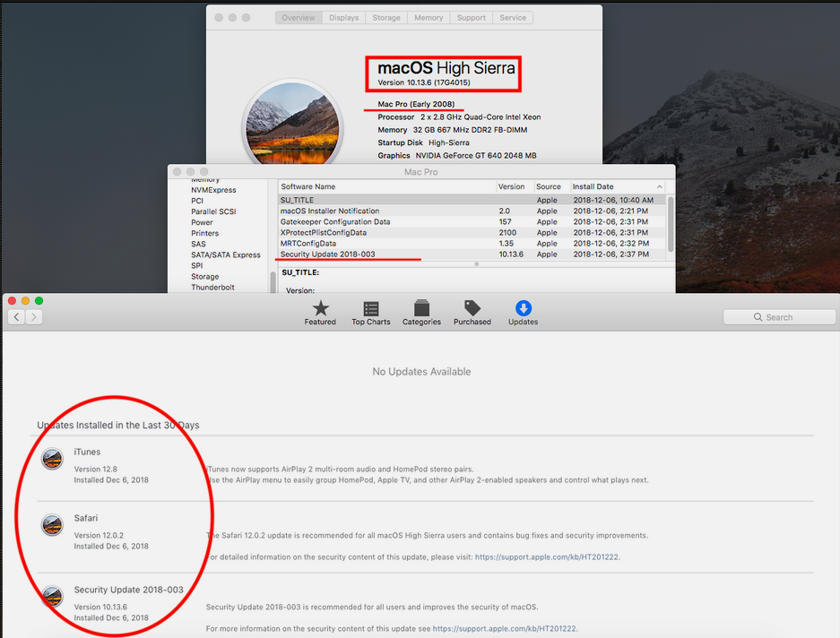Minimize the App Store window with yellow button
840x638 pixels.
coord(25,300)
